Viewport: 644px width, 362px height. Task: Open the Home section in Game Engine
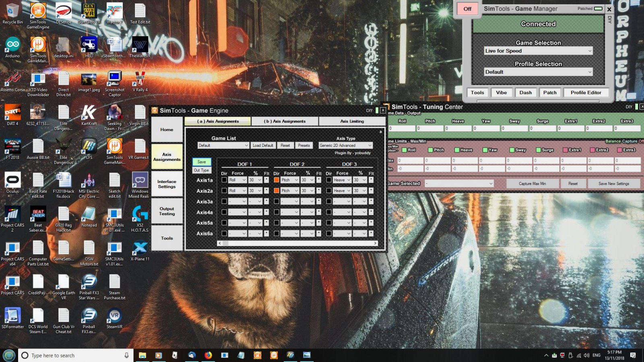(x=167, y=130)
